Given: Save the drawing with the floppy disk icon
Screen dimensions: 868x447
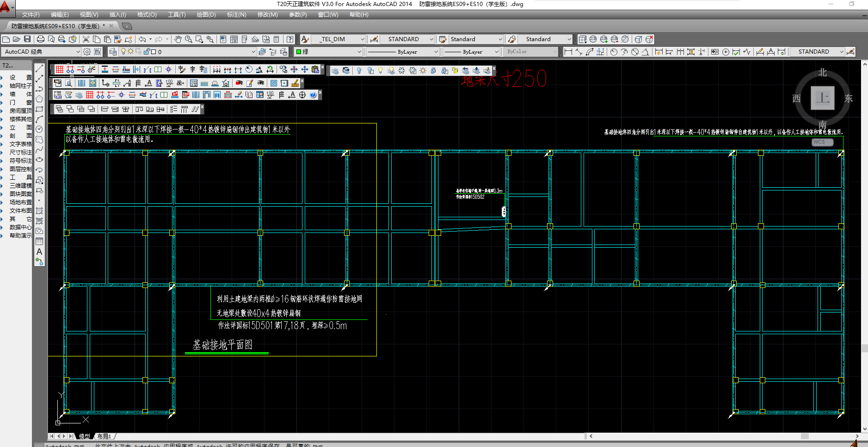Looking at the screenshot, I should tap(27, 39).
